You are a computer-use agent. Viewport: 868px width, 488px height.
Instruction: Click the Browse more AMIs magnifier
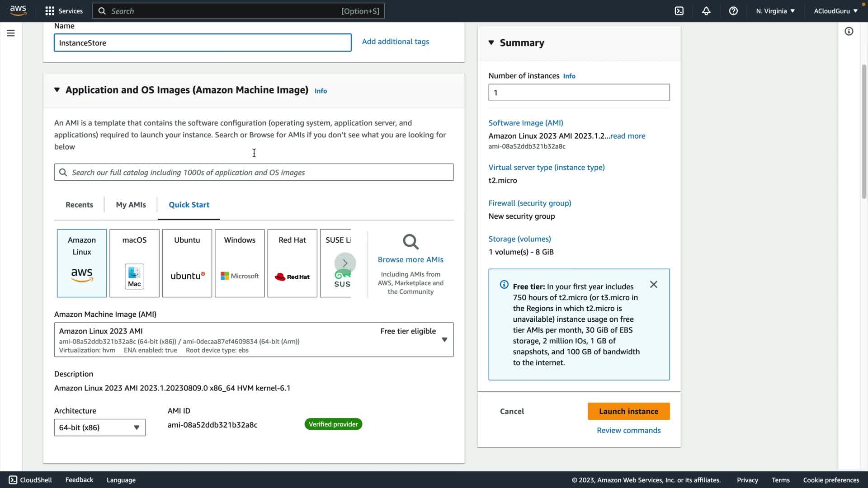coord(410,242)
